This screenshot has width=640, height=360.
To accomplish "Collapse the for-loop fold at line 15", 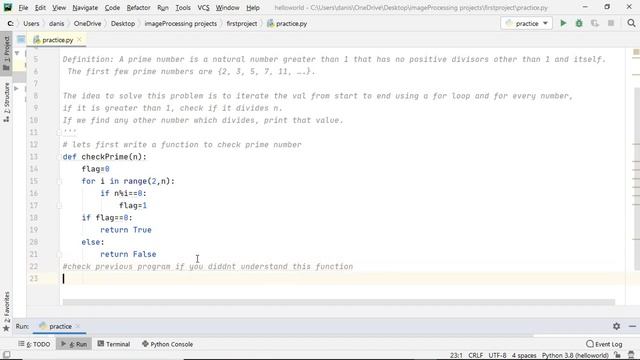I will coord(59,181).
